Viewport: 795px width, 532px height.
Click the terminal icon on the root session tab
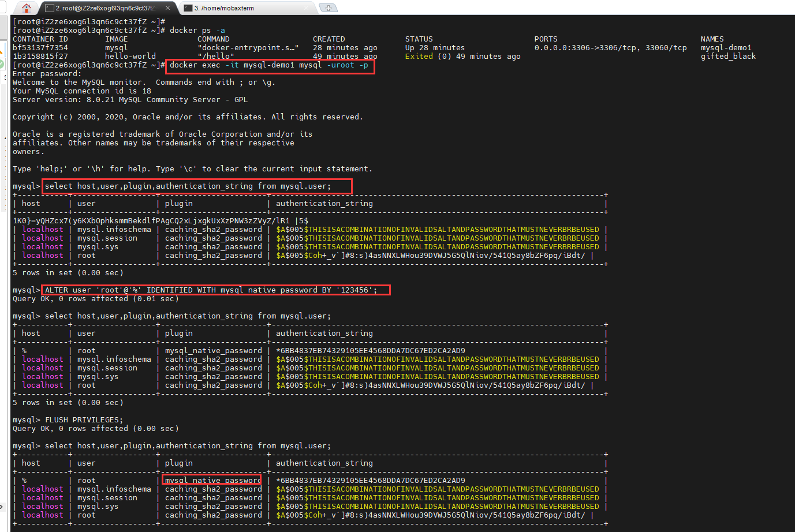click(50, 8)
